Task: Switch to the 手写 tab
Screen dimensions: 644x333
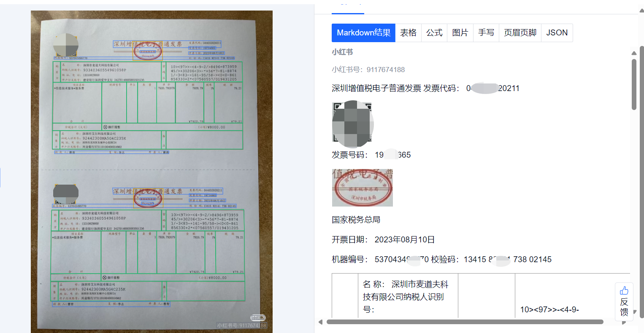Action: click(x=486, y=33)
